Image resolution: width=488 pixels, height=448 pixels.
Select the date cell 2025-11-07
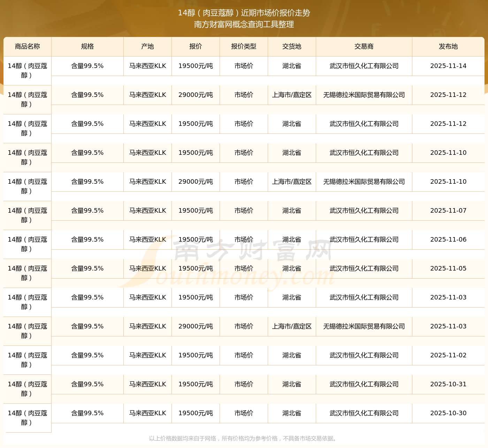click(448, 211)
